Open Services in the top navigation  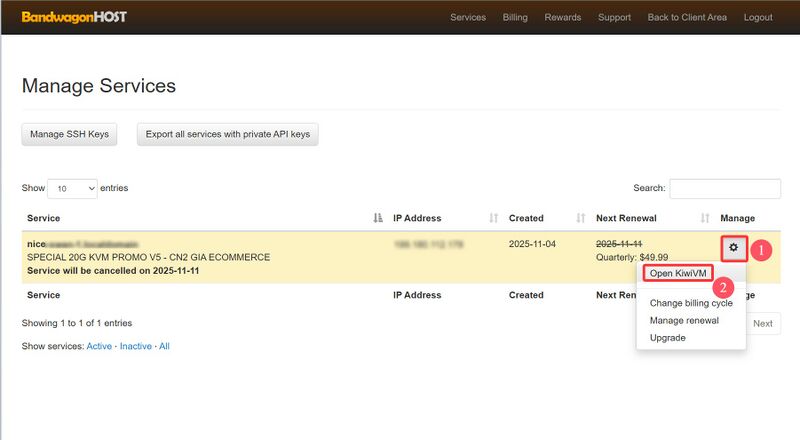point(468,17)
